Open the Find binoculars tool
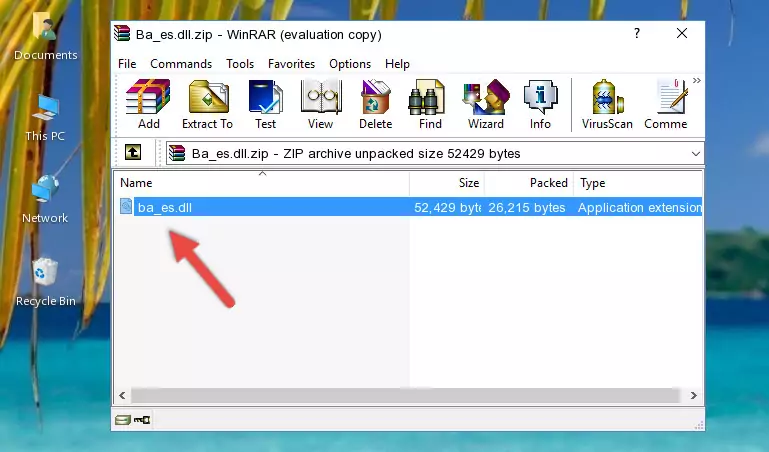The width and height of the screenshot is (769, 452). coord(430,104)
